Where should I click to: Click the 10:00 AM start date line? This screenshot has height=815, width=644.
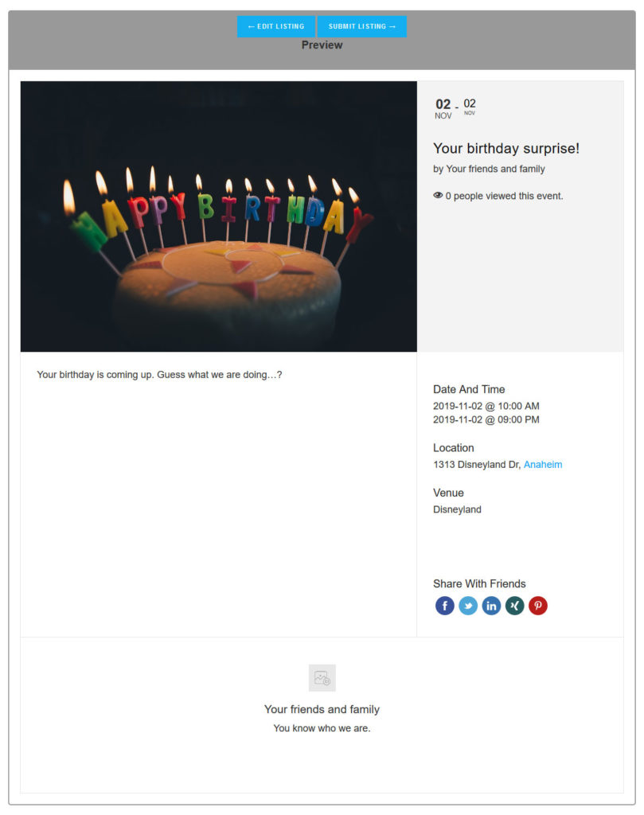(486, 406)
